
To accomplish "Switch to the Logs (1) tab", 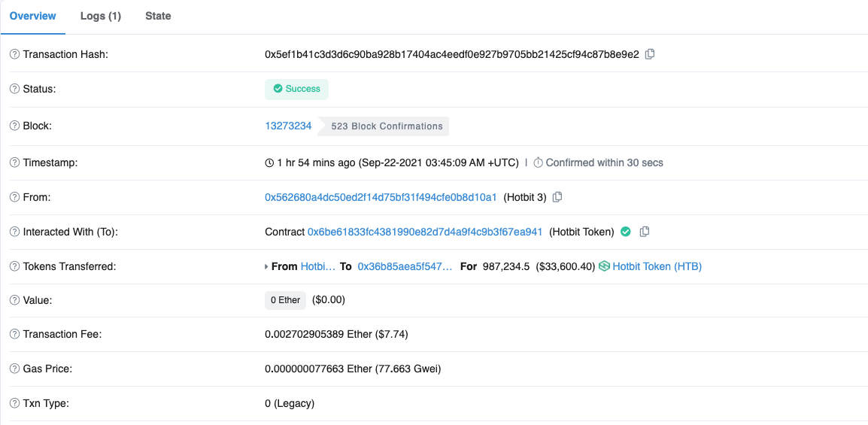I will coord(101,16).
